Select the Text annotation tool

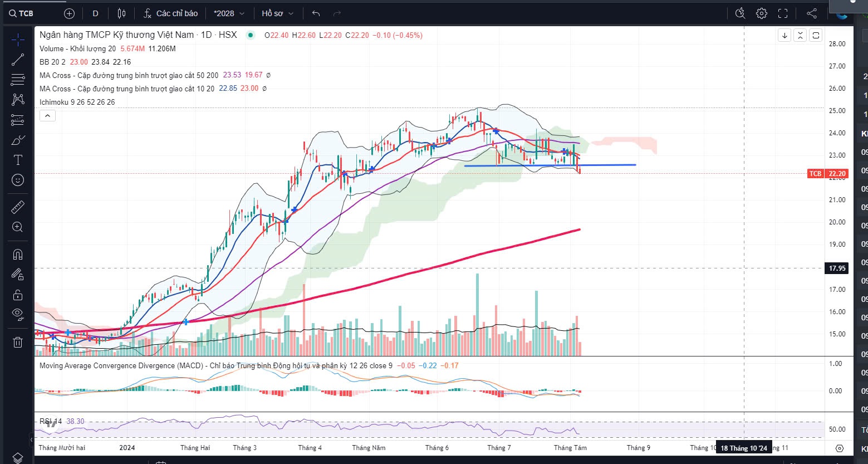click(x=18, y=160)
